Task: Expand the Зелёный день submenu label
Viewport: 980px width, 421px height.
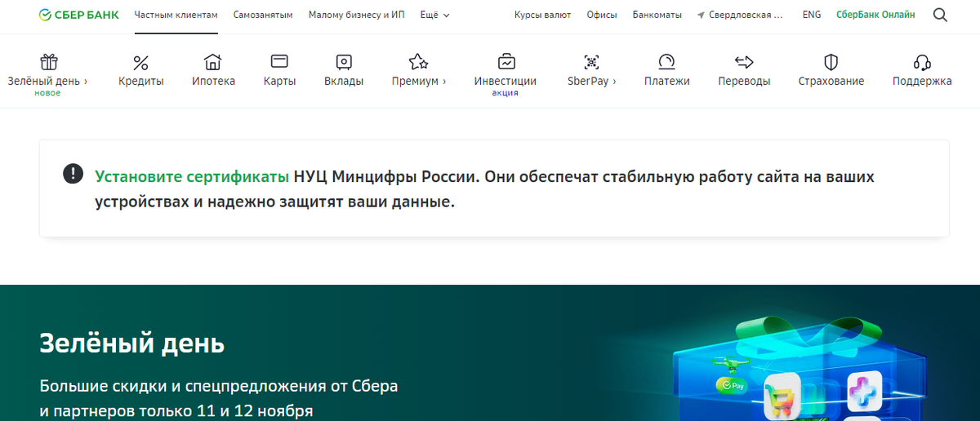Action: (x=47, y=81)
